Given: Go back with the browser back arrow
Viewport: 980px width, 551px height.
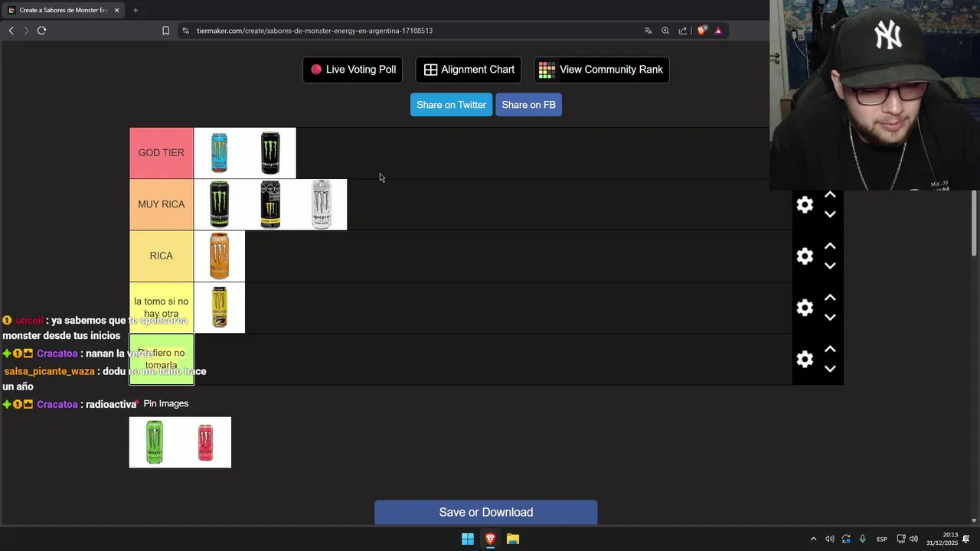Looking at the screenshot, I should point(11,31).
